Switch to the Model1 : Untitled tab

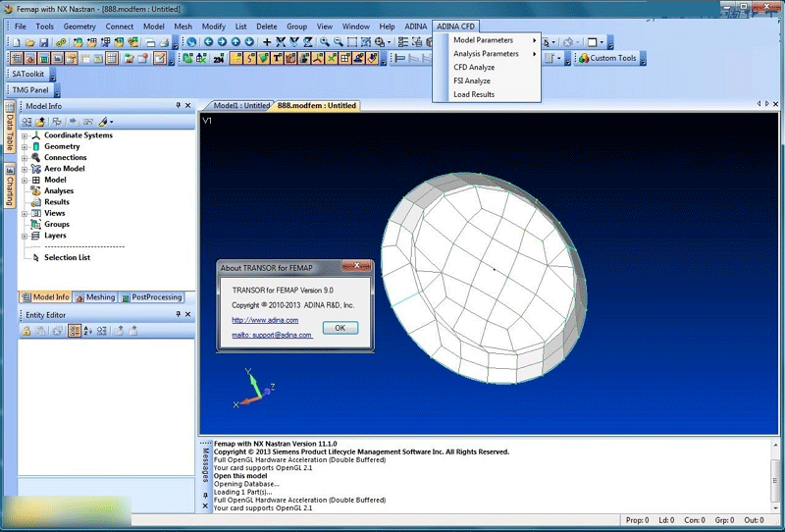coord(241,105)
